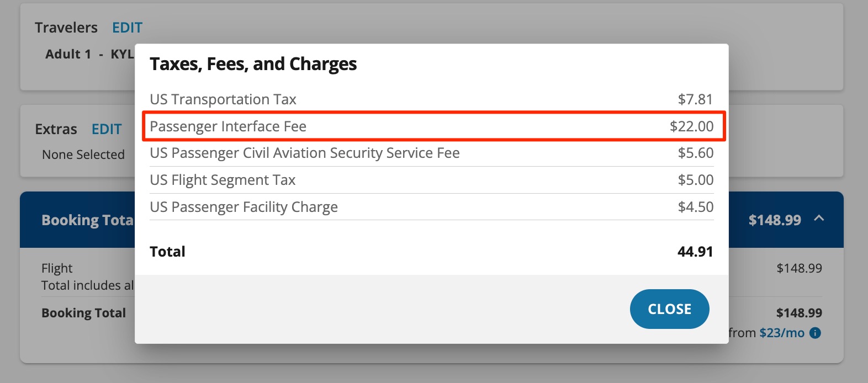Viewport: 868px width, 383px height.
Task: Click the CLOSE button on the fees dialog
Action: pos(669,309)
